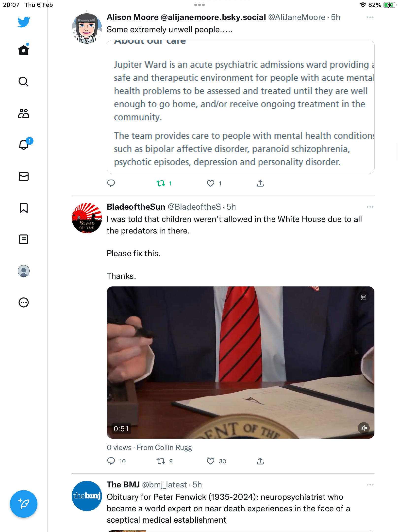399x532 pixels.
Task: Open more options on The BMJ tweet
Action: pyautogui.click(x=370, y=485)
